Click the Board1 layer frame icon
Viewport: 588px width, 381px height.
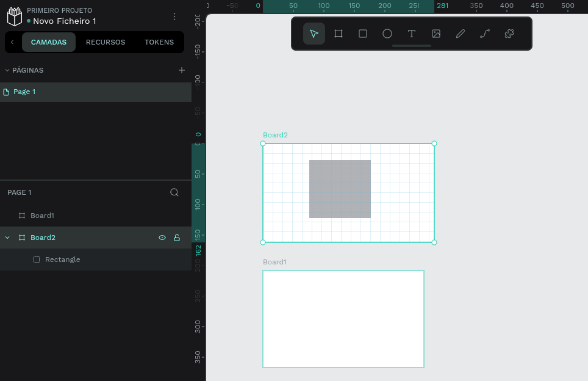(x=22, y=216)
